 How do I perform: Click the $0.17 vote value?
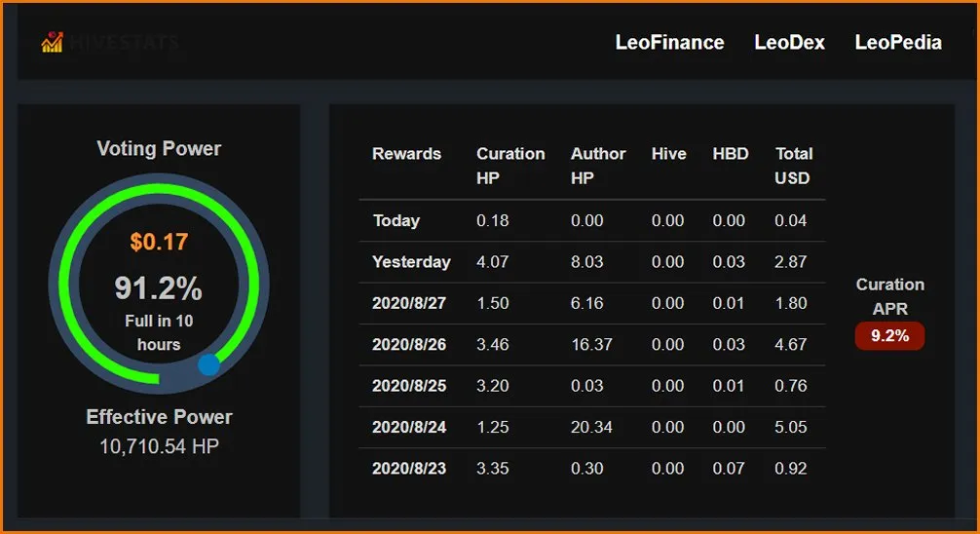click(159, 242)
